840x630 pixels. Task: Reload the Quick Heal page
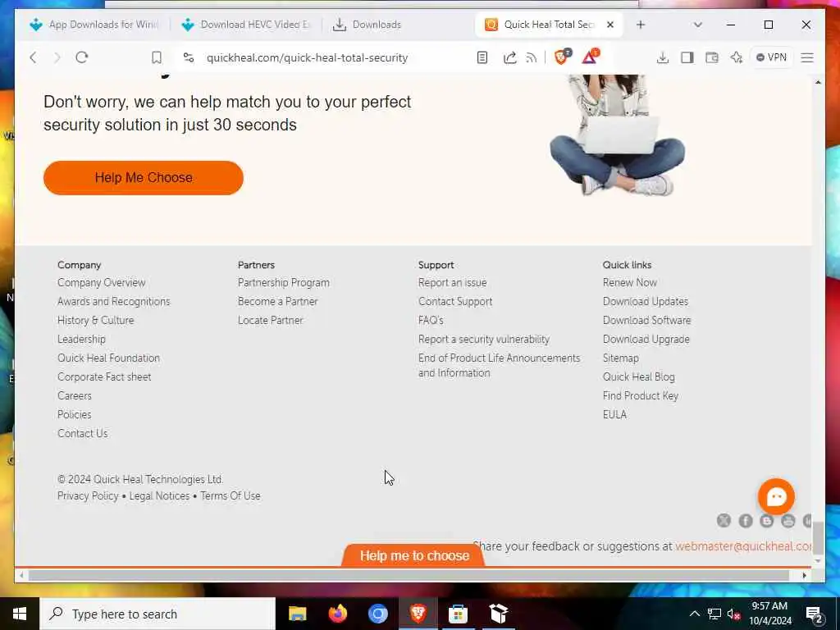click(x=81, y=57)
